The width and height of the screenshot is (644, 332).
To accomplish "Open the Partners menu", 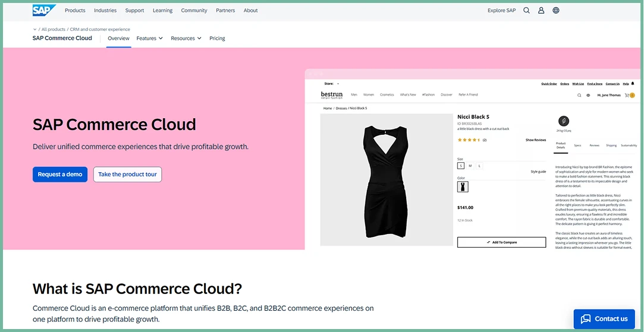I will (x=225, y=11).
